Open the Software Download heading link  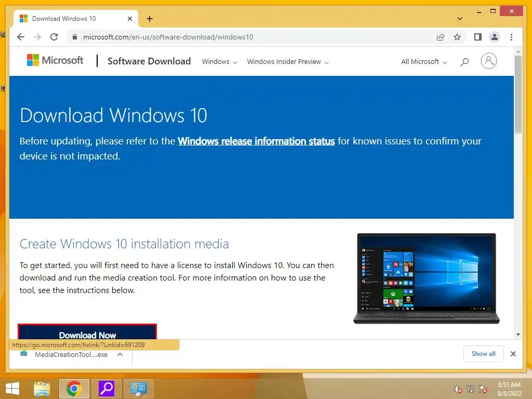149,61
